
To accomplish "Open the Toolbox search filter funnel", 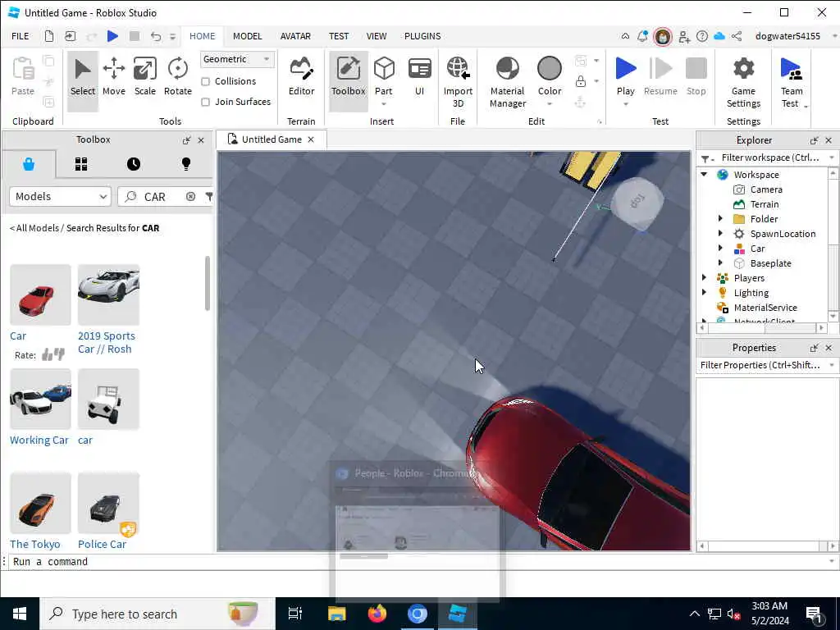I will tap(209, 197).
